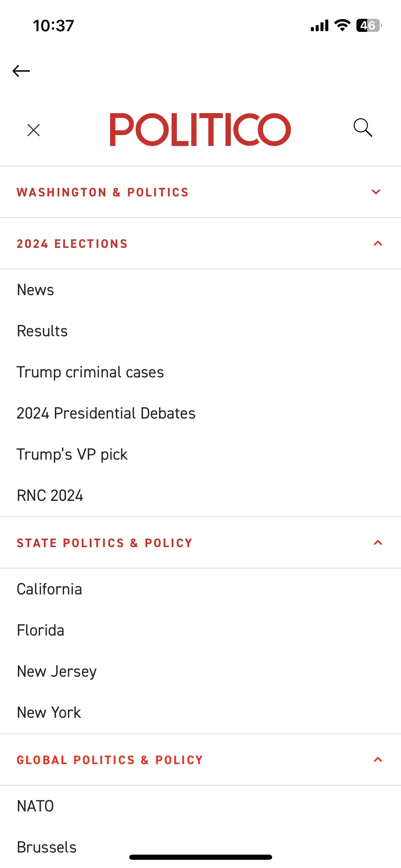Open New York section
Viewport: 401px width, 868px height.
(49, 713)
